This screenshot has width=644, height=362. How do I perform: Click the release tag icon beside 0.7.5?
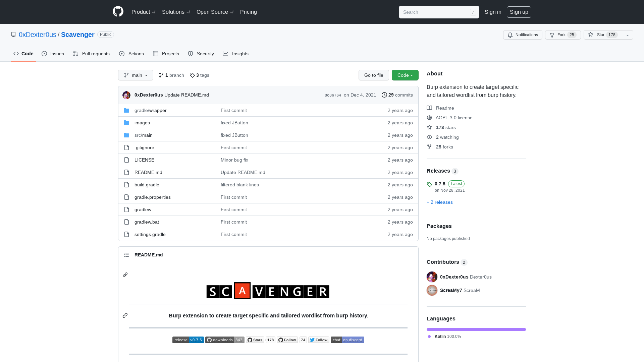pos(429,184)
